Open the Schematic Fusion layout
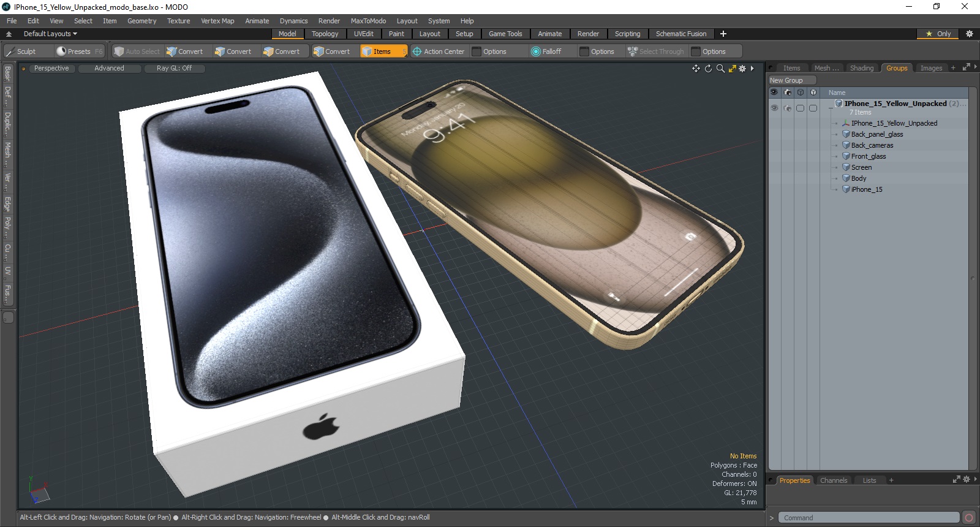Viewport: 980px width, 527px height. [x=680, y=34]
